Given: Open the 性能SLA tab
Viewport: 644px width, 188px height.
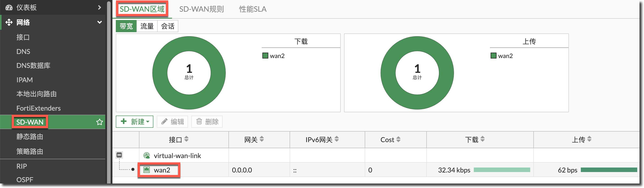Looking at the screenshot, I should 253,9.
